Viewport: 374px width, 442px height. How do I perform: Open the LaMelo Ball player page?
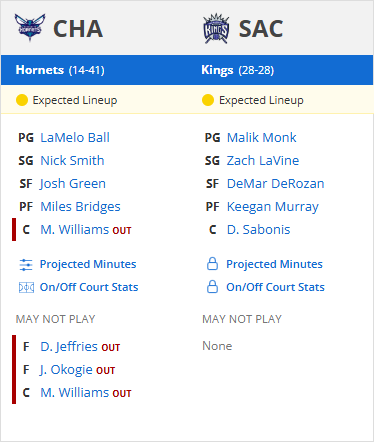[75, 138]
